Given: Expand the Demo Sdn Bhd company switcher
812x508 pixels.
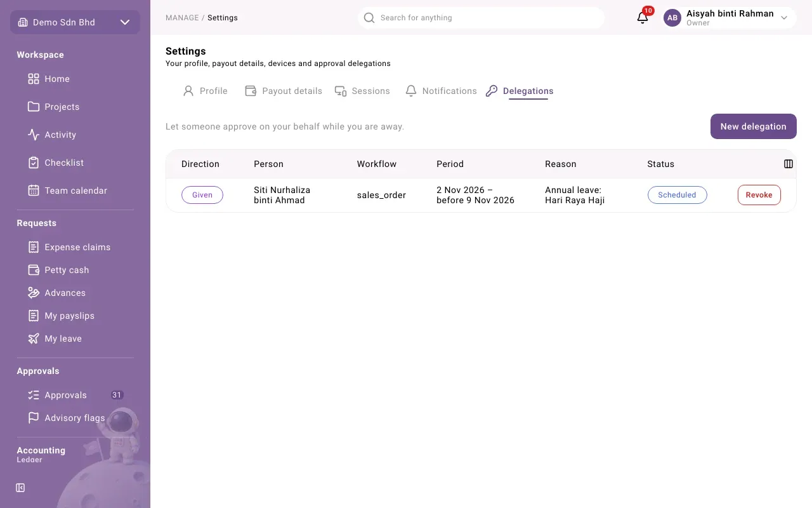Looking at the screenshot, I should pyautogui.click(x=75, y=22).
